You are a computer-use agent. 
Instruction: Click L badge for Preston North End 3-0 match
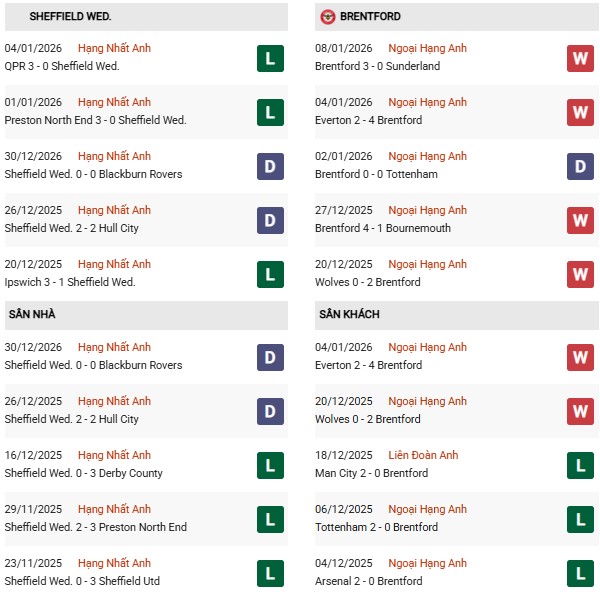[x=270, y=112]
